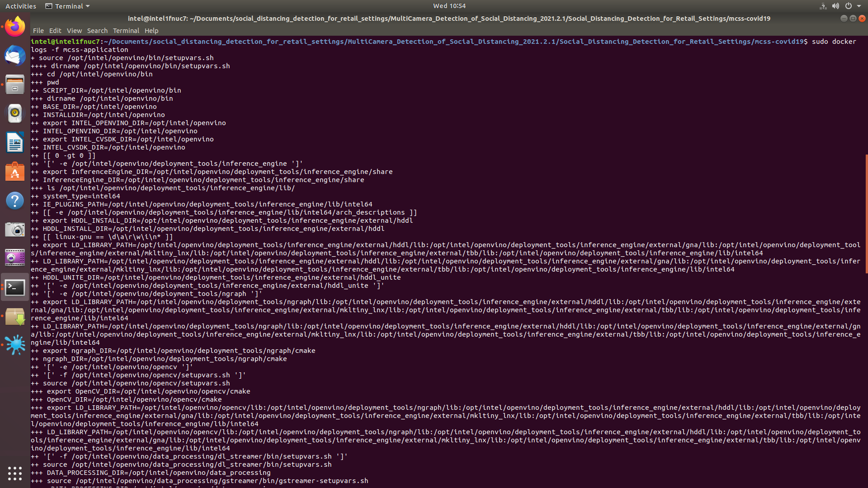Open the Help question mark icon
The height and width of the screenshot is (488, 868).
[15, 201]
